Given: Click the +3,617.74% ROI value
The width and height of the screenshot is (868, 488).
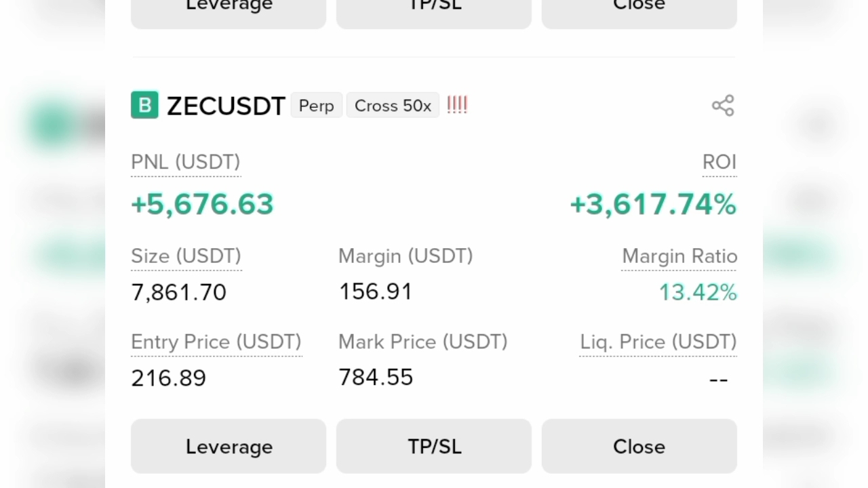Looking at the screenshot, I should [x=654, y=204].
